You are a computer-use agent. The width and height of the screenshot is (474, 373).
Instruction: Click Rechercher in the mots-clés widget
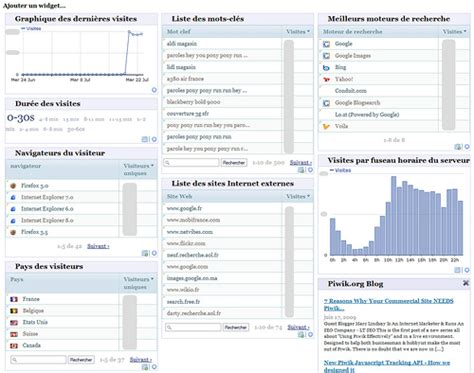(x=234, y=163)
